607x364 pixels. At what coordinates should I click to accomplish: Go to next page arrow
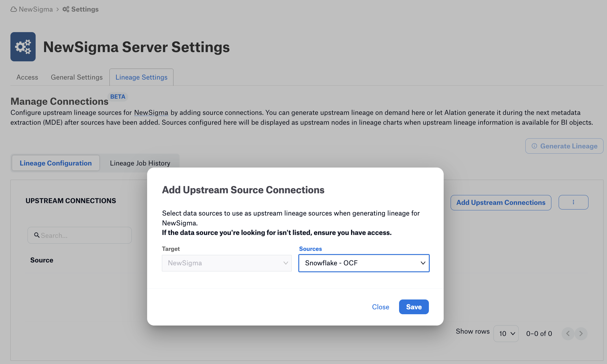581,334
